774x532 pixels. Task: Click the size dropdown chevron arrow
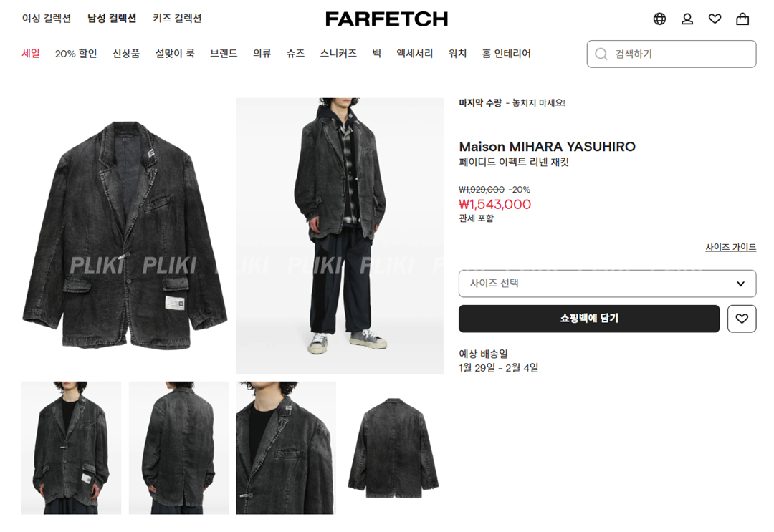[740, 284]
